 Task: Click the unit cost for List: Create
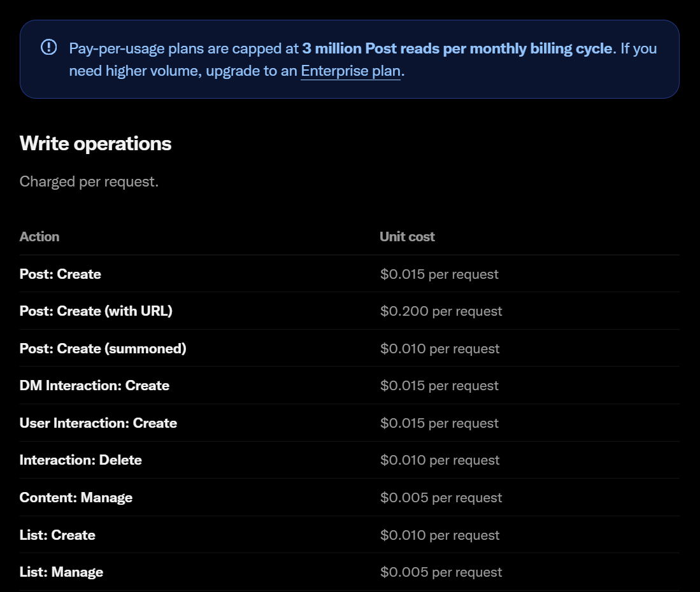coord(439,535)
